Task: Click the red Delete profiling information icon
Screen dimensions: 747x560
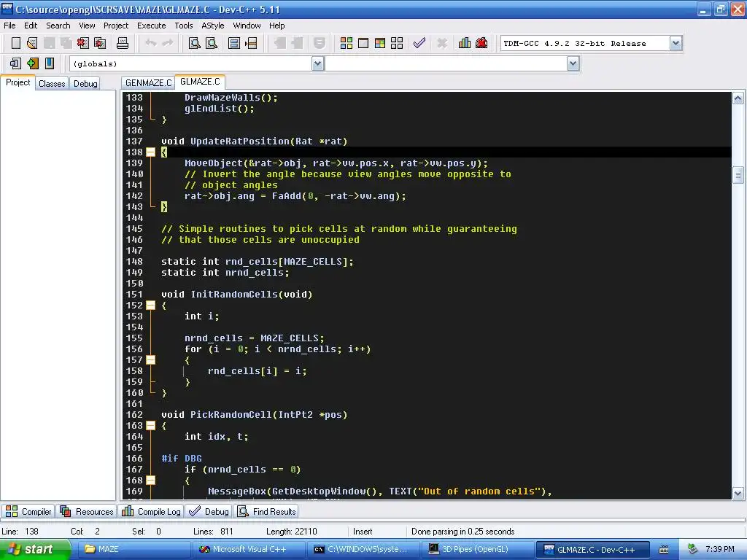Action: [x=481, y=43]
